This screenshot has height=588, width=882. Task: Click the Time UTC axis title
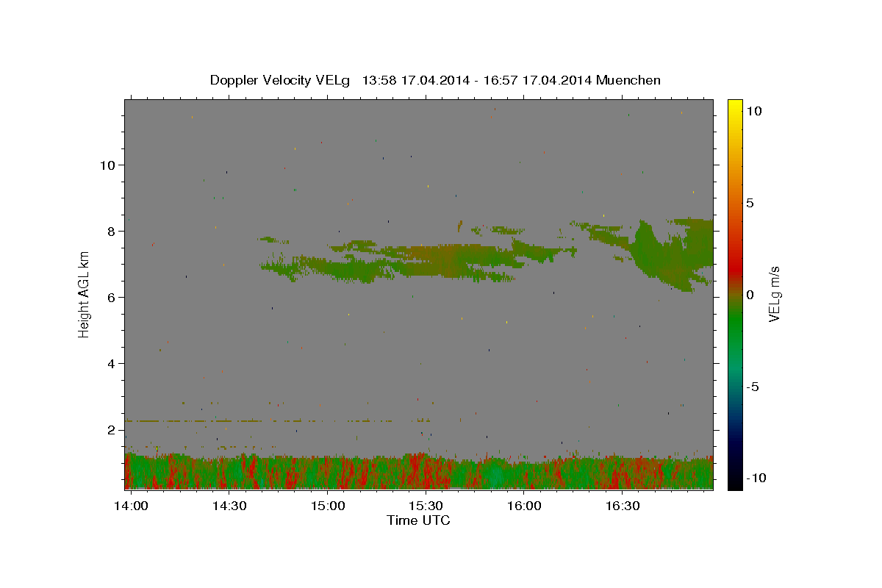[418, 520]
